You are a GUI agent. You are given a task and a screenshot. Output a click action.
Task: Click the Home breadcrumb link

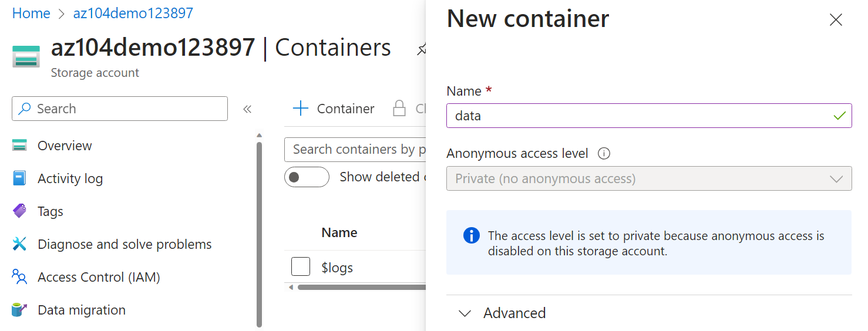coord(31,13)
